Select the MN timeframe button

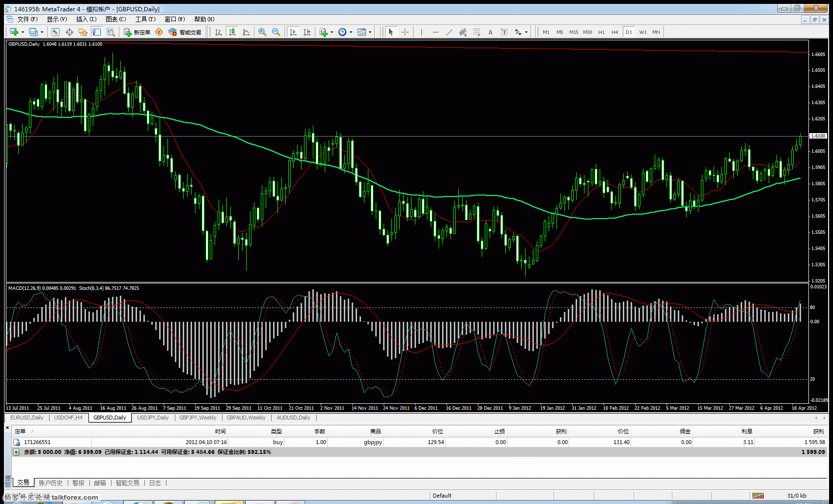point(656,32)
